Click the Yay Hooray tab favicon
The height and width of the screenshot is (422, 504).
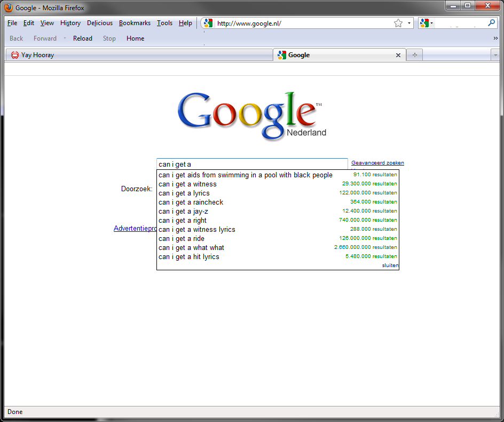point(15,55)
